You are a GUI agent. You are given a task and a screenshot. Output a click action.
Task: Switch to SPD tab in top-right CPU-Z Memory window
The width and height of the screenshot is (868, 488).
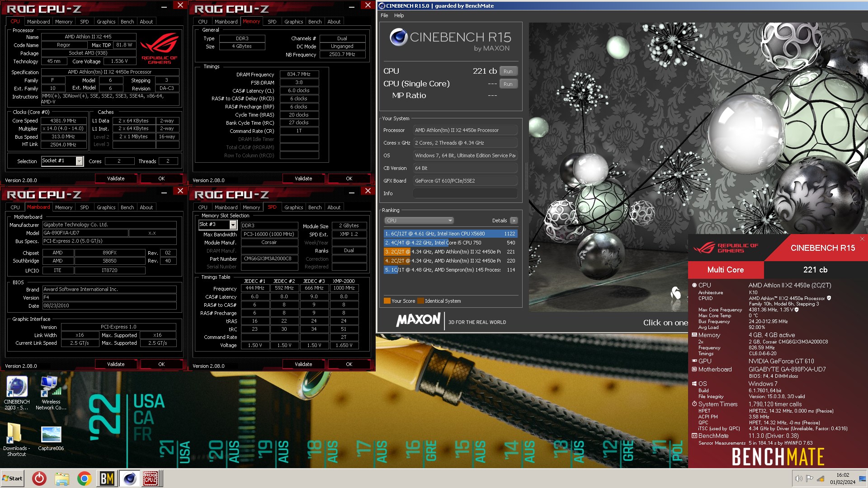[272, 22]
